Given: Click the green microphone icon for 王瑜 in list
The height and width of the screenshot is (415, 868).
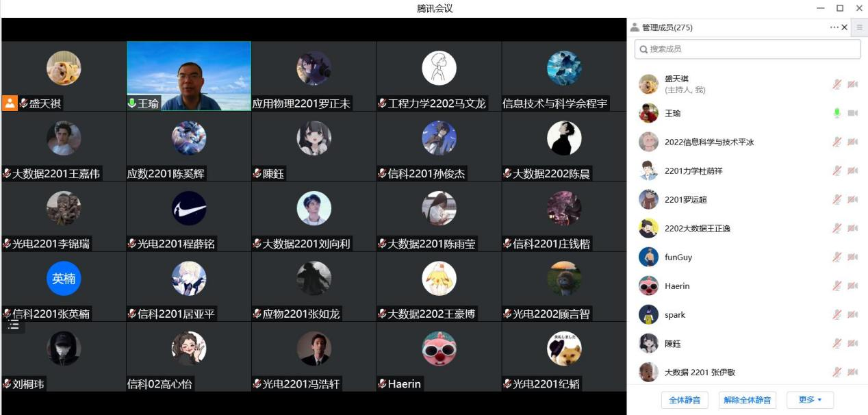Looking at the screenshot, I should [x=837, y=113].
